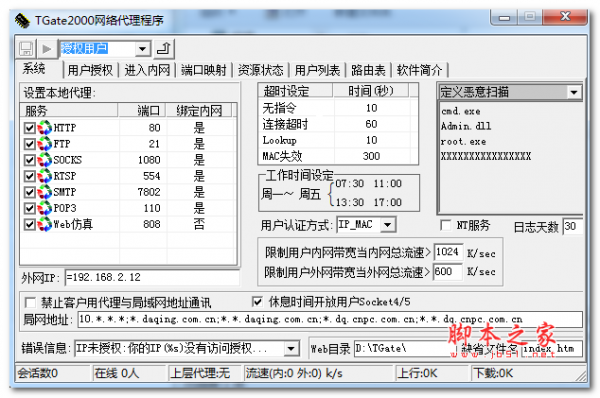The image size is (600, 398).
Task: Click the 内网总流速 1024 field
Action: [448, 252]
